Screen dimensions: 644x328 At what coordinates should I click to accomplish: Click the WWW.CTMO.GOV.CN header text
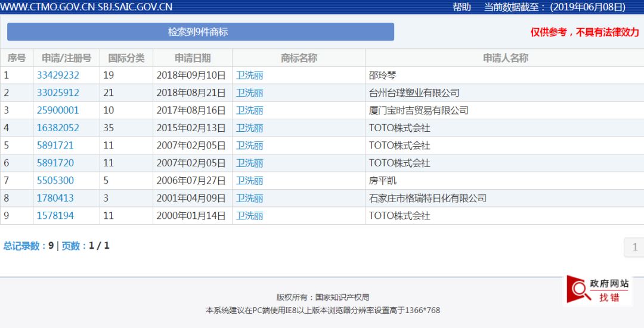pos(48,7)
